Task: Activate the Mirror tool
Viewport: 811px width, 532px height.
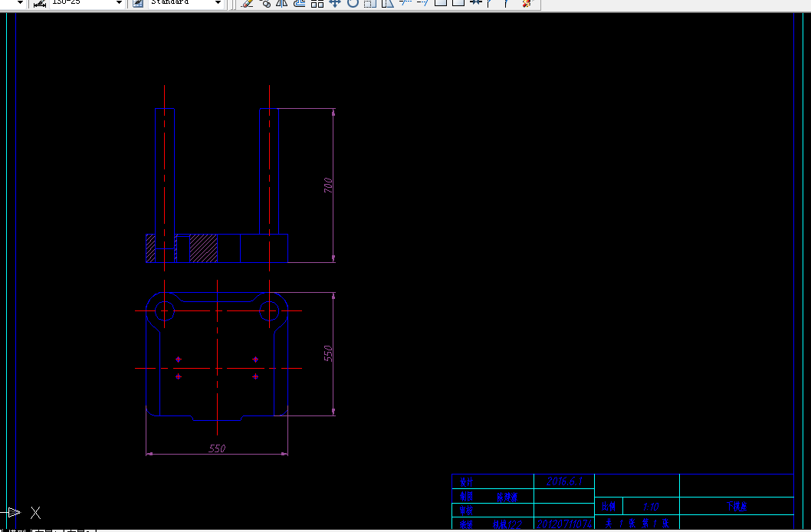Action: click(282, 3)
